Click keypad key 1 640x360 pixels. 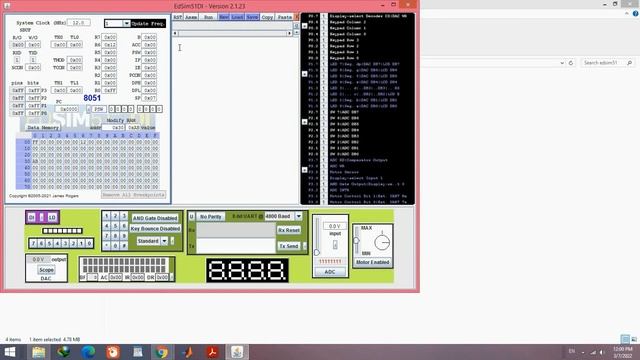107,216
